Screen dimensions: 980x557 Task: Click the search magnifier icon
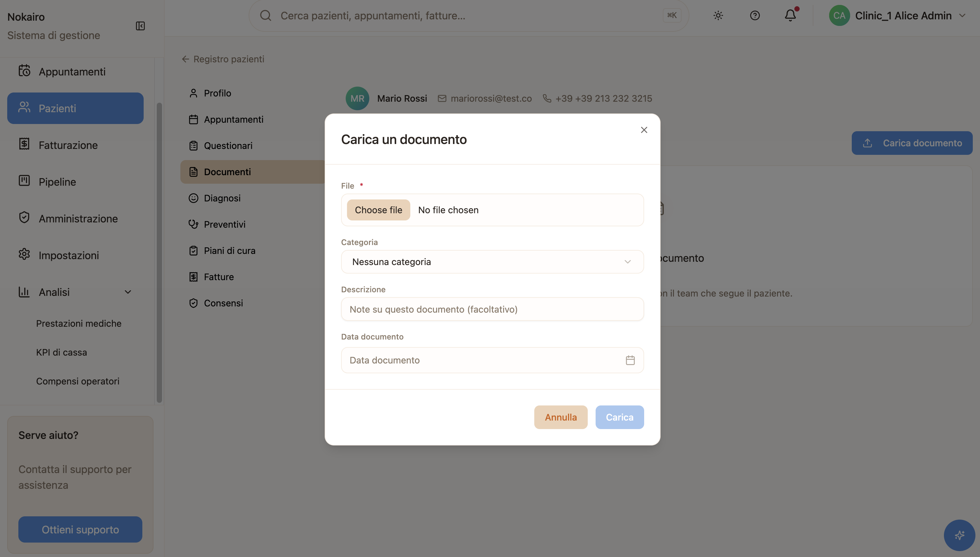pyautogui.click(x=265, y=16)
